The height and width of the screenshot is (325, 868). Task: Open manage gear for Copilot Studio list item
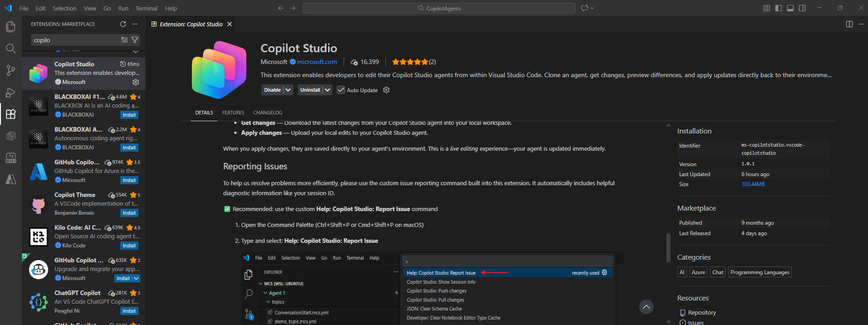[x=135, y=82]
